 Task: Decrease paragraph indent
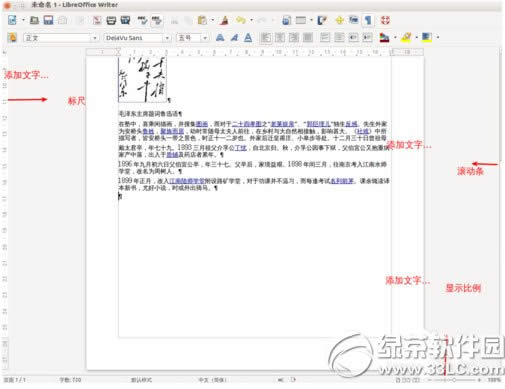click(x=354, y=38)
